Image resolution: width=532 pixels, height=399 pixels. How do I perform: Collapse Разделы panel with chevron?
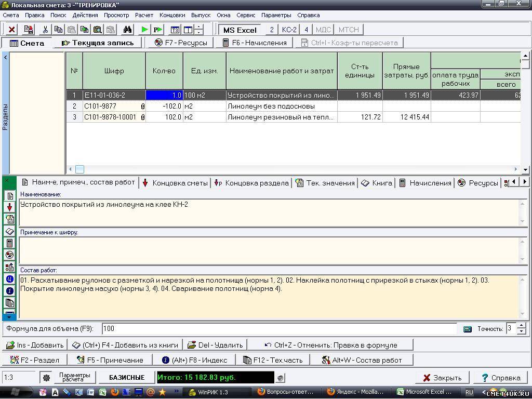tap(5, 57)
